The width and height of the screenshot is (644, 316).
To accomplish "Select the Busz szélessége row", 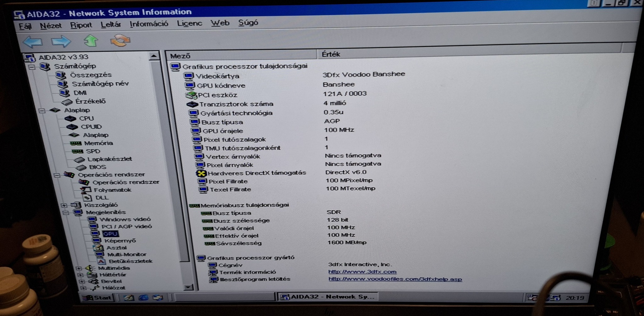I will (241, 221).
